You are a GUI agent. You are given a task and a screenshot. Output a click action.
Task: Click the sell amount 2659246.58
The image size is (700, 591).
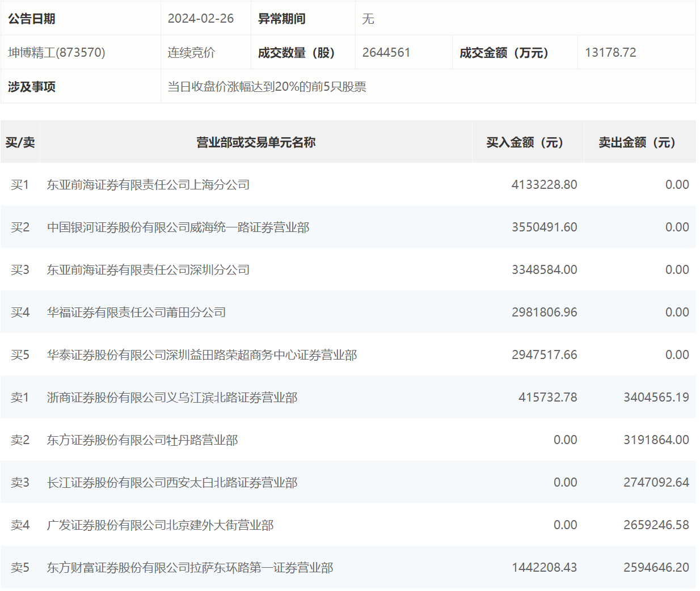click(x=656, y=525)
